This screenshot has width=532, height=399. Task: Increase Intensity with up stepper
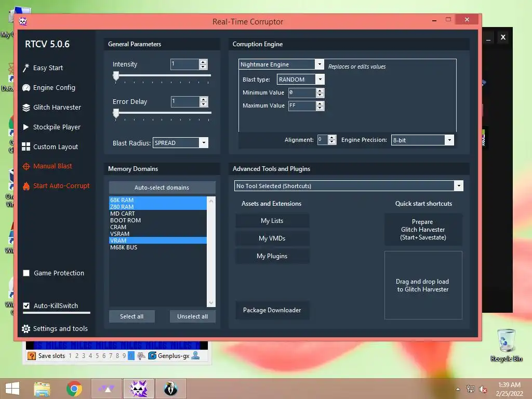203,62
